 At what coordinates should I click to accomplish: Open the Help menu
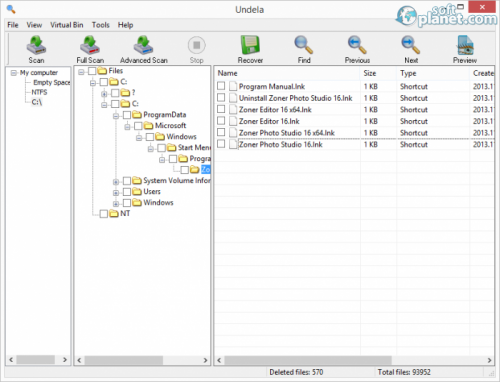125,25
